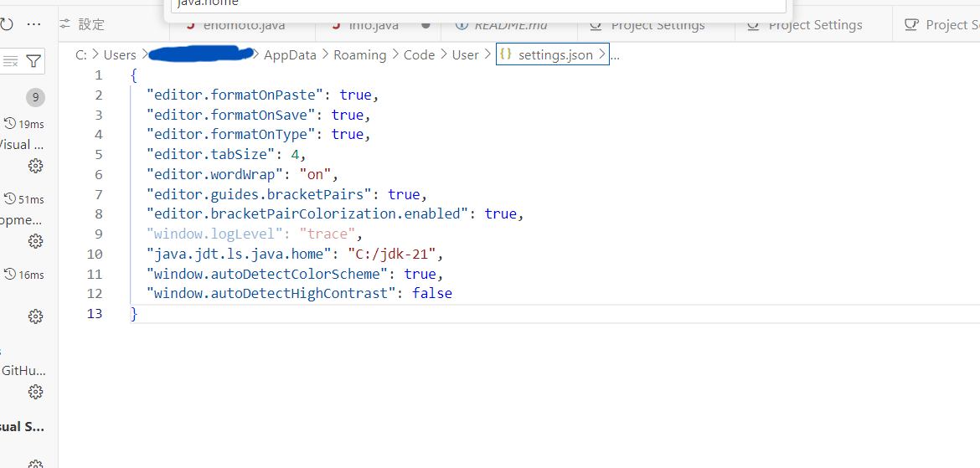This screenshot has width=980, height=468.
Task: Click the Users breadcrumb segment
Action: click(120, 55)
